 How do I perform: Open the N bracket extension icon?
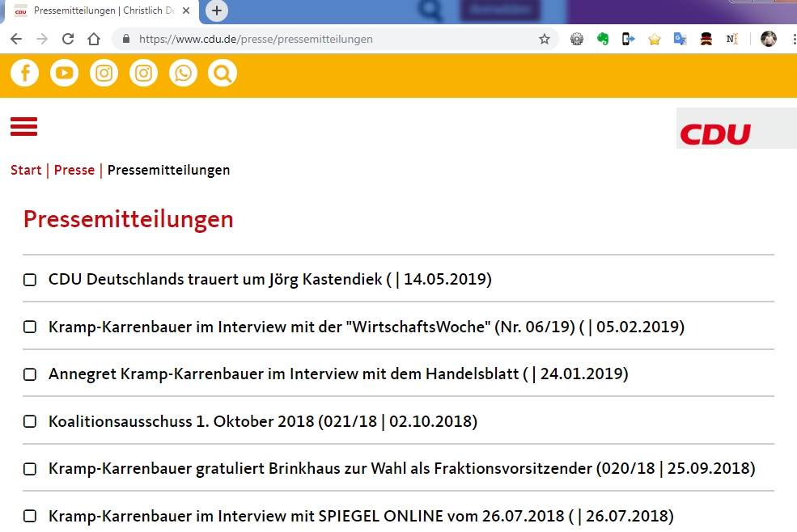732,39
